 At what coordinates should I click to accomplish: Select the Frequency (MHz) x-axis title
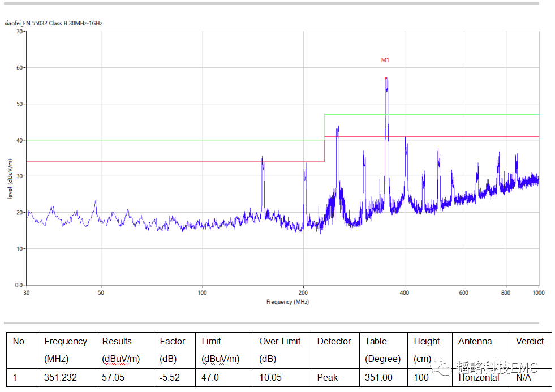click(x=287, y=302)
